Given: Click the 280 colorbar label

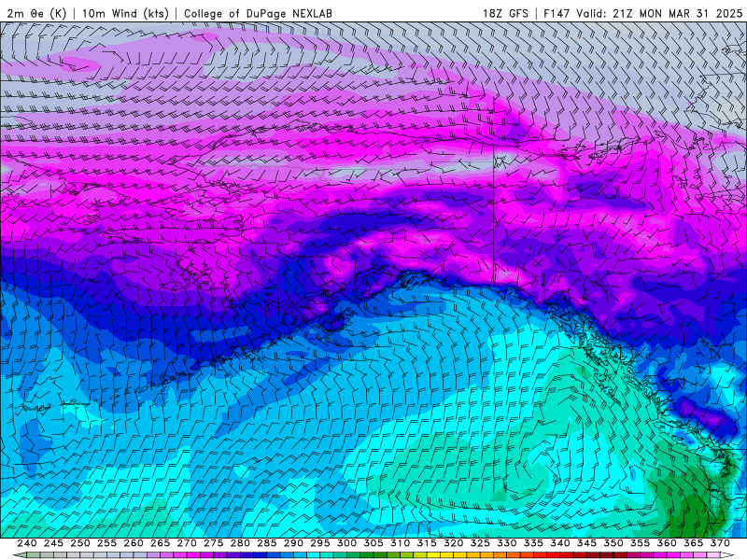Looking at the screenshot, I should coord(240,543).
